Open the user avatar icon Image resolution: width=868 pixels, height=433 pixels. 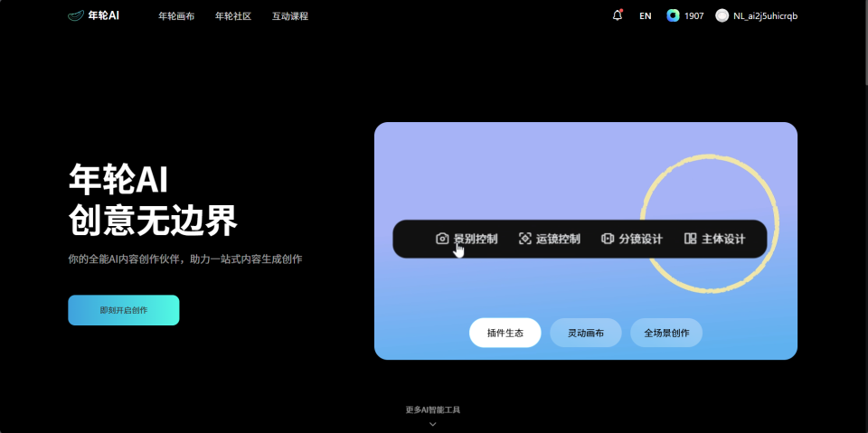pos(722,15)
